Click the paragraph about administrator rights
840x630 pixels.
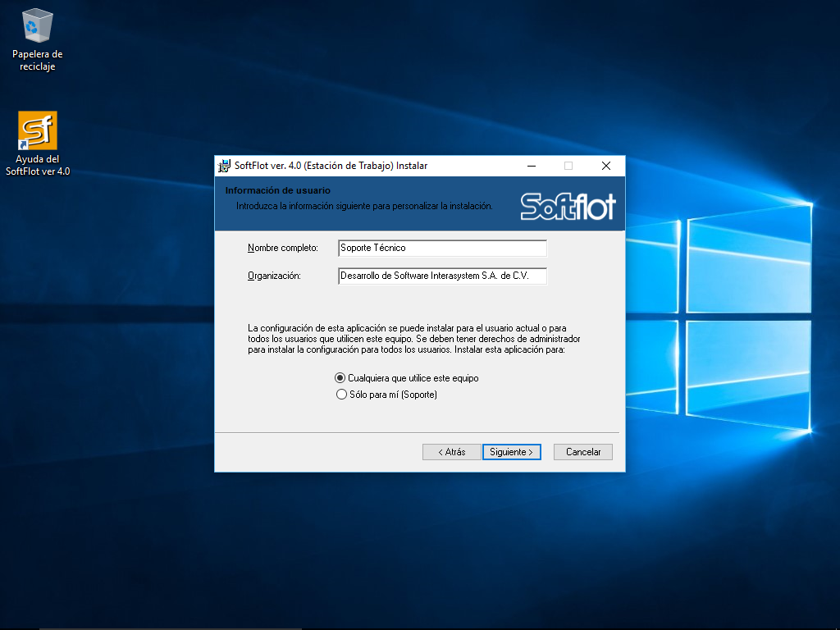point(414,338)
